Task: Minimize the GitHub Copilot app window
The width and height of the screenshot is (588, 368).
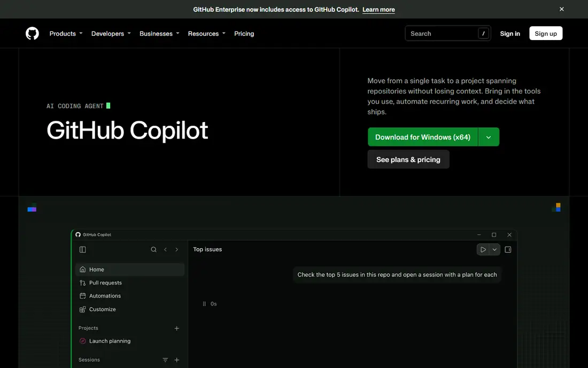Action: 479,235
